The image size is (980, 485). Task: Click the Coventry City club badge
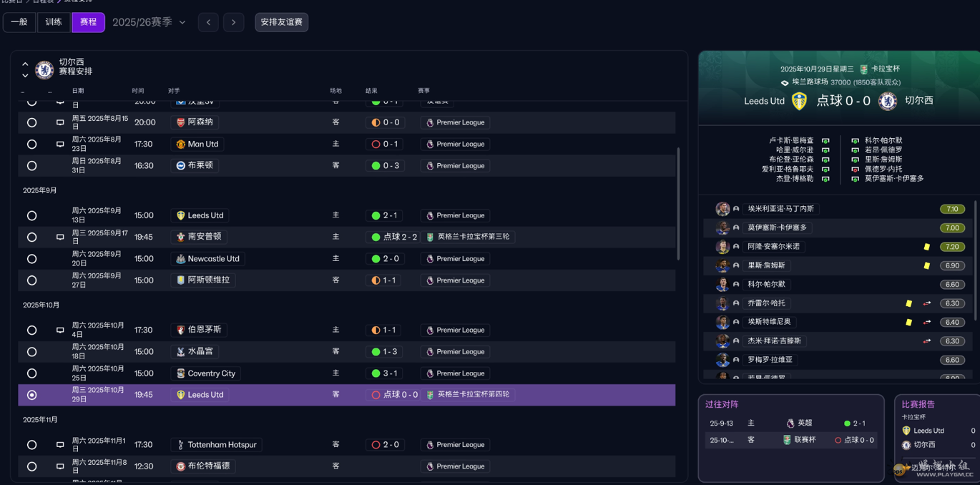[180, 373]
